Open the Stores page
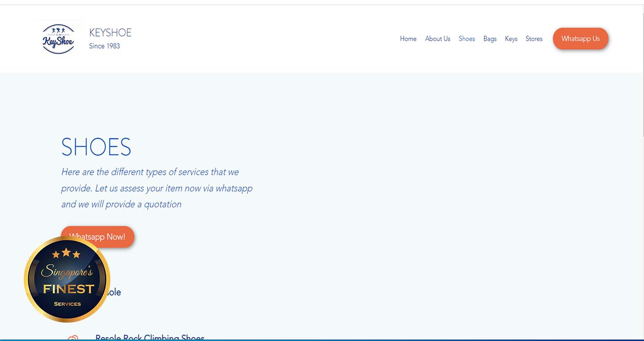This screenshot has height=341, width=644. coord(534,39)
